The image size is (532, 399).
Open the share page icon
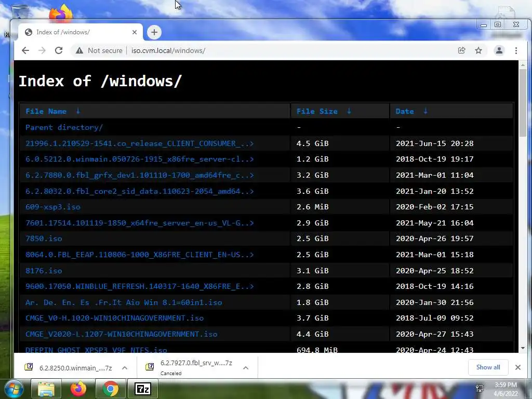click(x=461, y=50)
